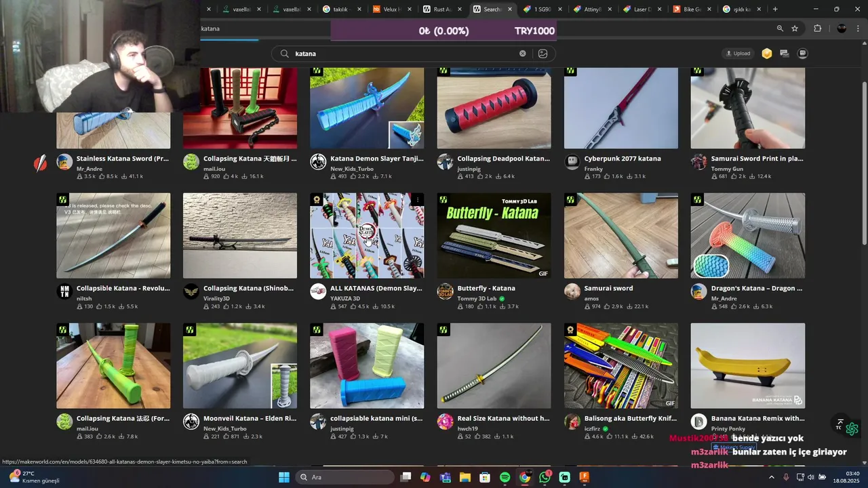Open the green chat assistant icon
Screen dimensions: 868x488
(x=852, y=429)
